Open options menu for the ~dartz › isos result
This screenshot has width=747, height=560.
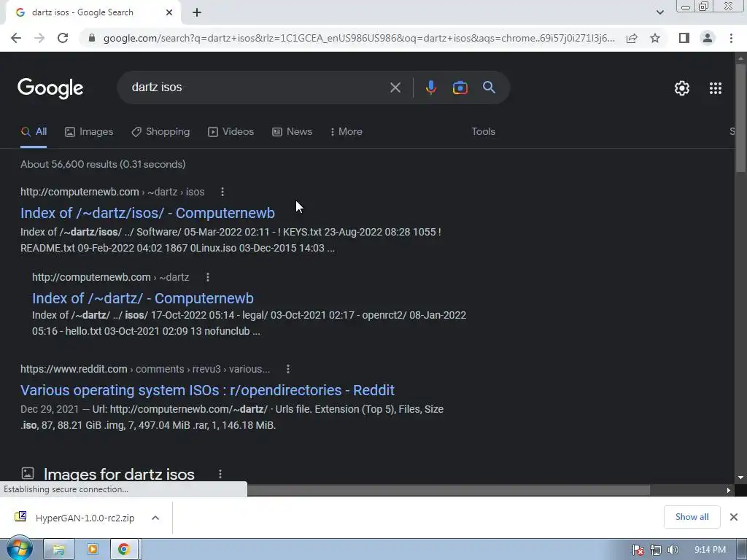(x=222, y=192)
